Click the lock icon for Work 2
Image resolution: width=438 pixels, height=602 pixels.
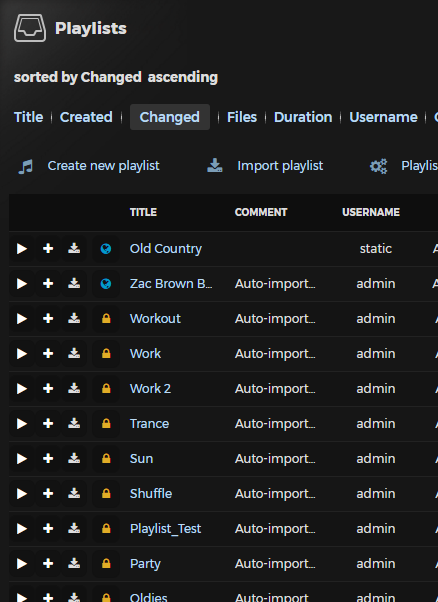pyautogui.click(x=106, y=389)
